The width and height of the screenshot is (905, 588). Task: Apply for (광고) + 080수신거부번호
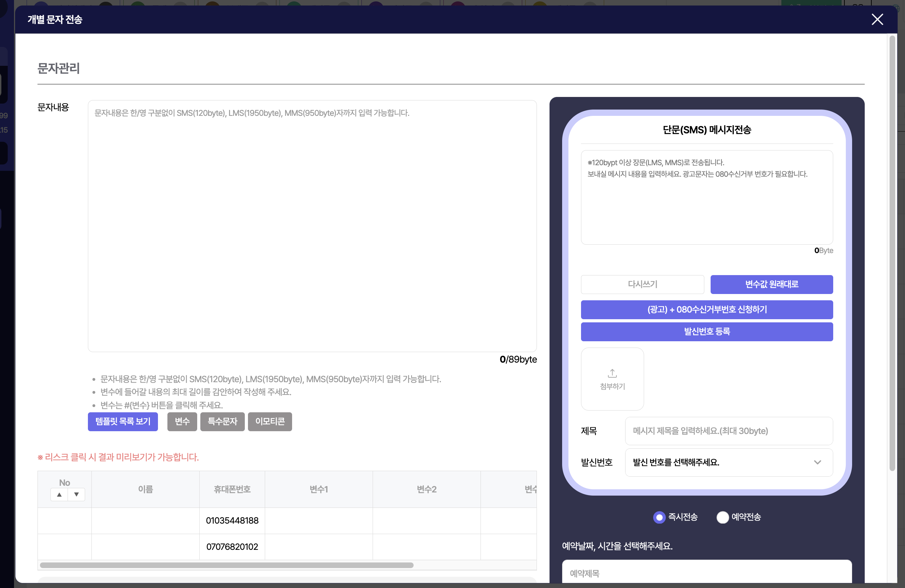pyautogui.click(x=706, y=309)
